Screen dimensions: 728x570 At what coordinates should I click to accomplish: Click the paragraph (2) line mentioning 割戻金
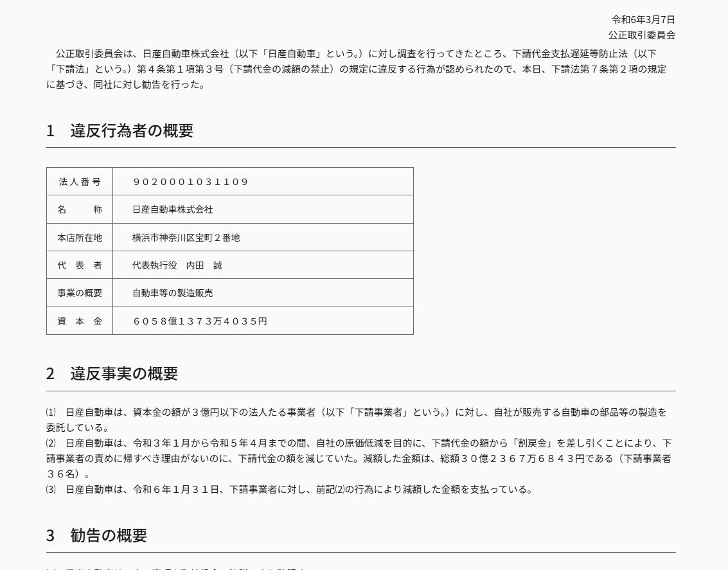[x=359, y=443]
